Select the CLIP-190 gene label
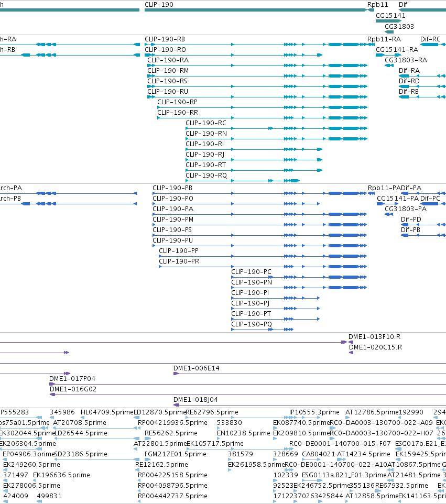 coord(159,5)
